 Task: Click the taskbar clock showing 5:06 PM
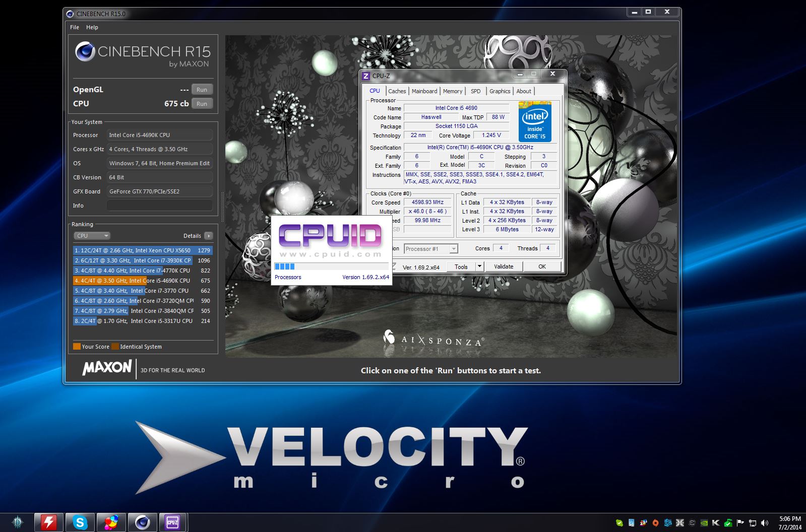(x=790, y=523)
